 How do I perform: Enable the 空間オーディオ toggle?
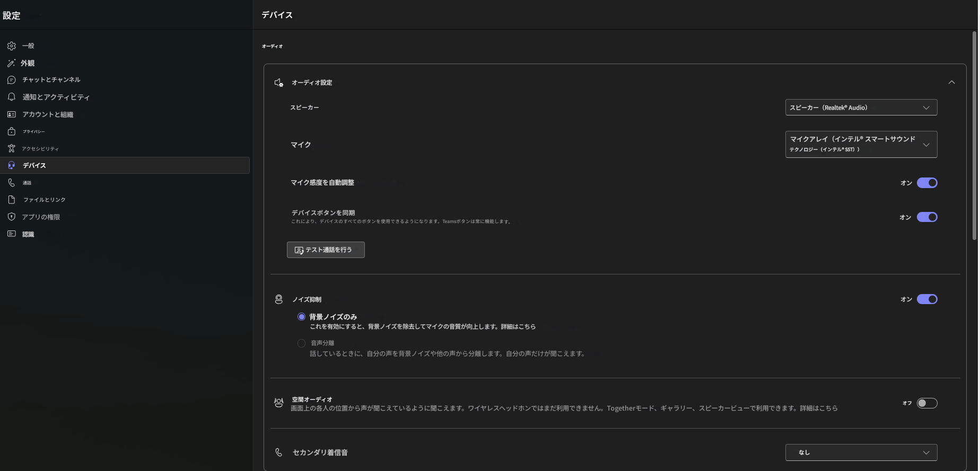(x=927, y=403)
